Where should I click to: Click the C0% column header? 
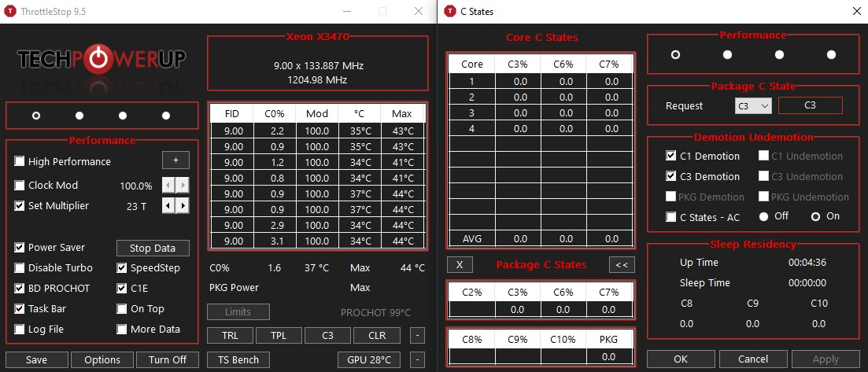275,113
